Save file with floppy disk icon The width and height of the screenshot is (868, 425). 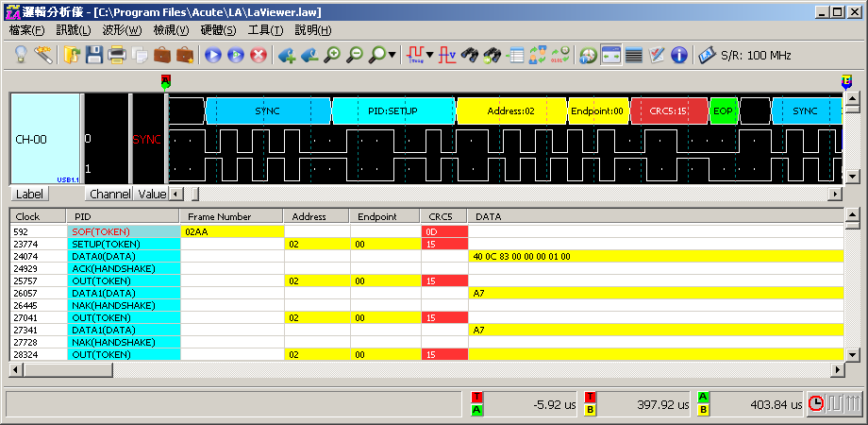(94, 55)
